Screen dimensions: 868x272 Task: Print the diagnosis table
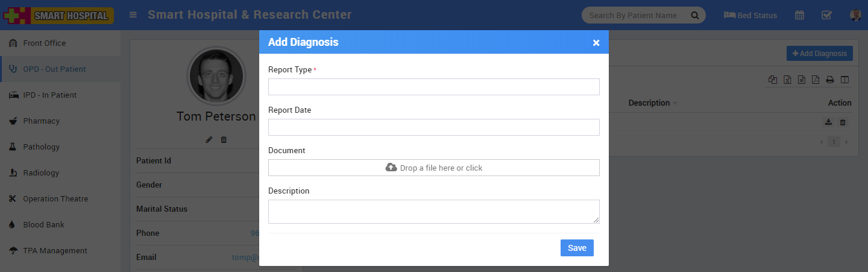tap(830, 80)
